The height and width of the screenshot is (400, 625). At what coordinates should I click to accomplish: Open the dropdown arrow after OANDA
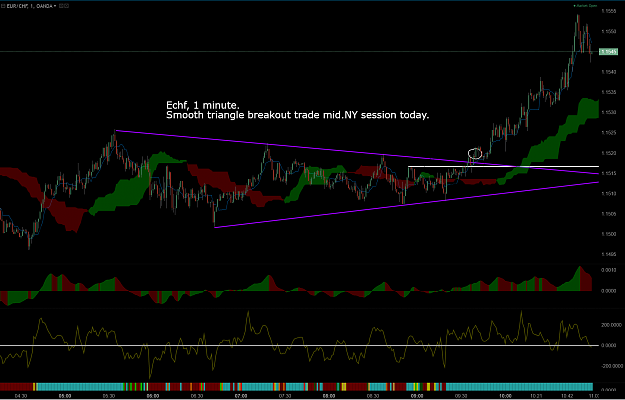[x=55, y=6]
